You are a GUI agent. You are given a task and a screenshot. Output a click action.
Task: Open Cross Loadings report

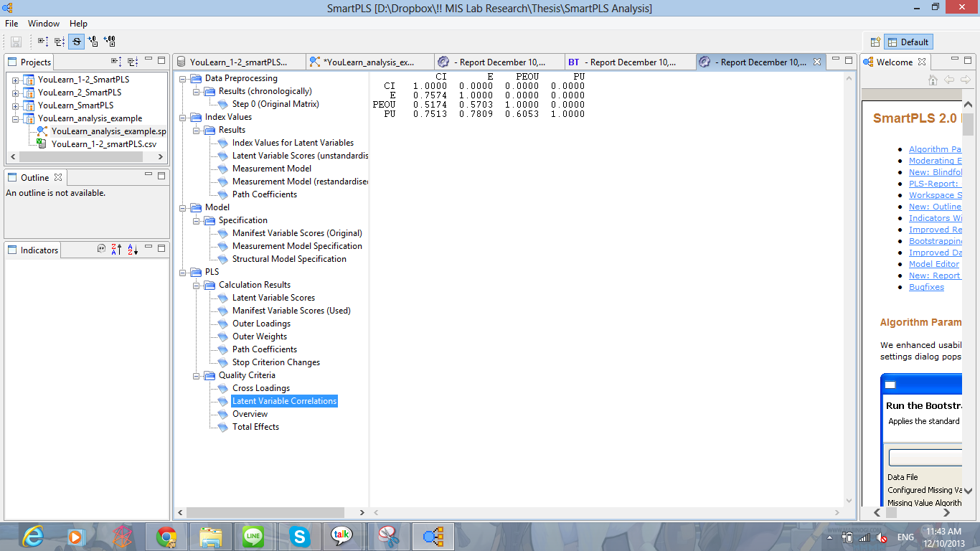pyautogui.click(x=261, y=388)
